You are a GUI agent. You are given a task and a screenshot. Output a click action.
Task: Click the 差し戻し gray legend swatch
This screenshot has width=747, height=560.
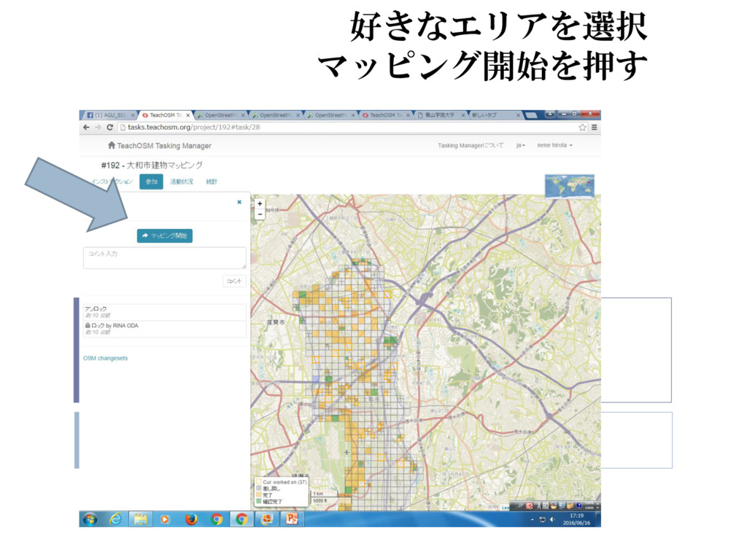[259, 489]
